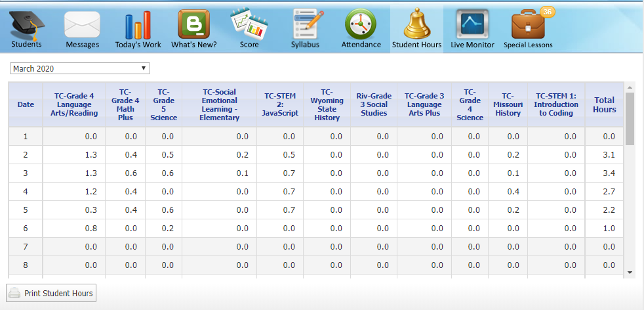Viewport: 644px width, 310px height.
Task: Click TC-Missouri History column header
Action: pos(508,104)
